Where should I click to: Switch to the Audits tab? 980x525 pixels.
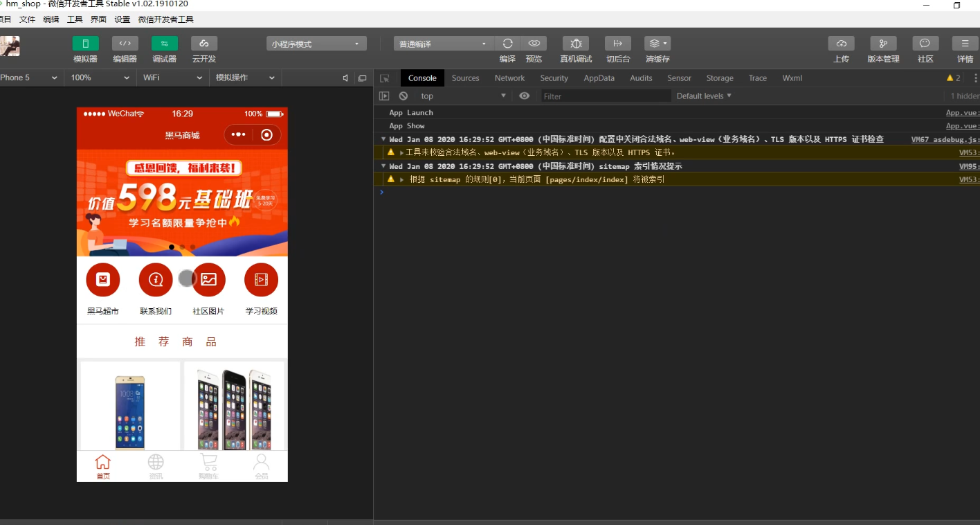pyautogui.click(x=642, y=78)
